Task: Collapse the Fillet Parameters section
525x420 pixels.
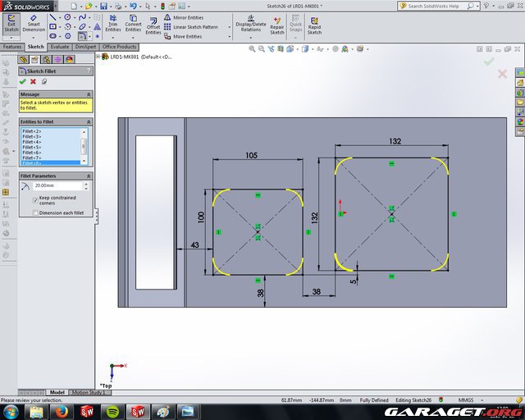Action: 88,176
